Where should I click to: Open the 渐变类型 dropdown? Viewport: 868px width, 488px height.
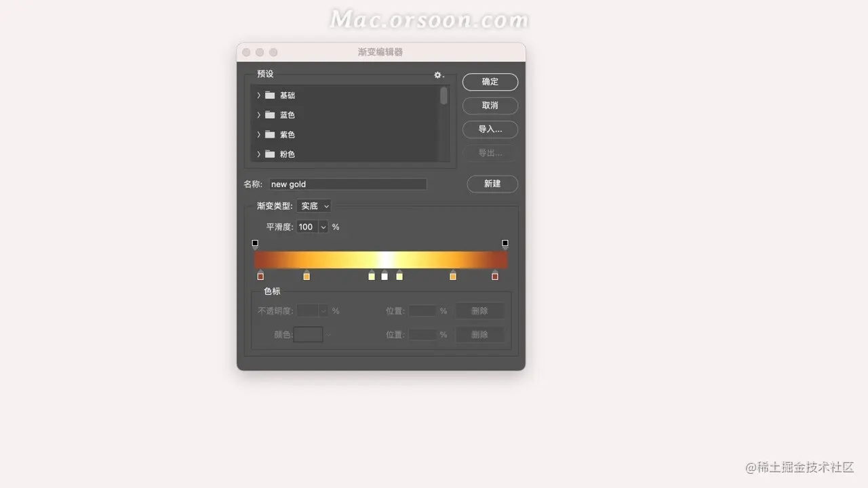point(313,206)
